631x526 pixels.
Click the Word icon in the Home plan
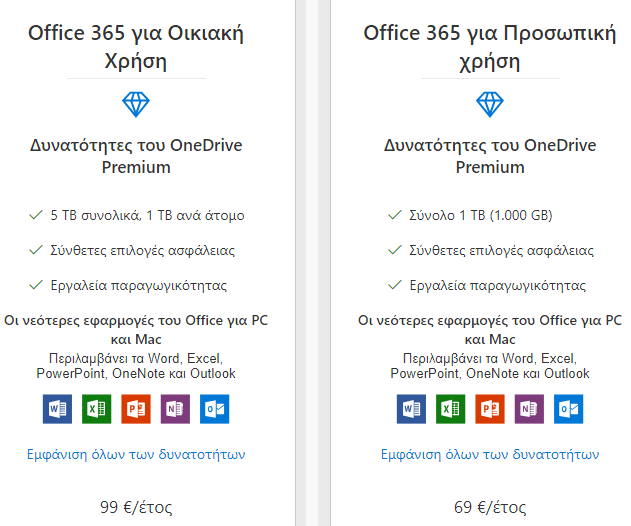58,409
